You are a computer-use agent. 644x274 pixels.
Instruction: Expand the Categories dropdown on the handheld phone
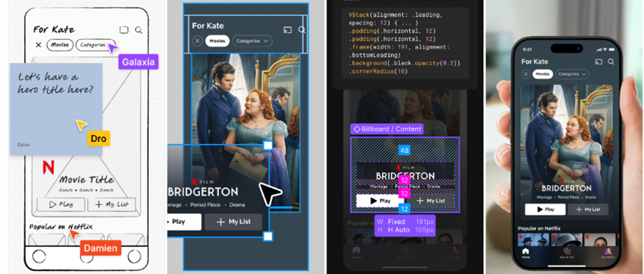click(572, 74)
